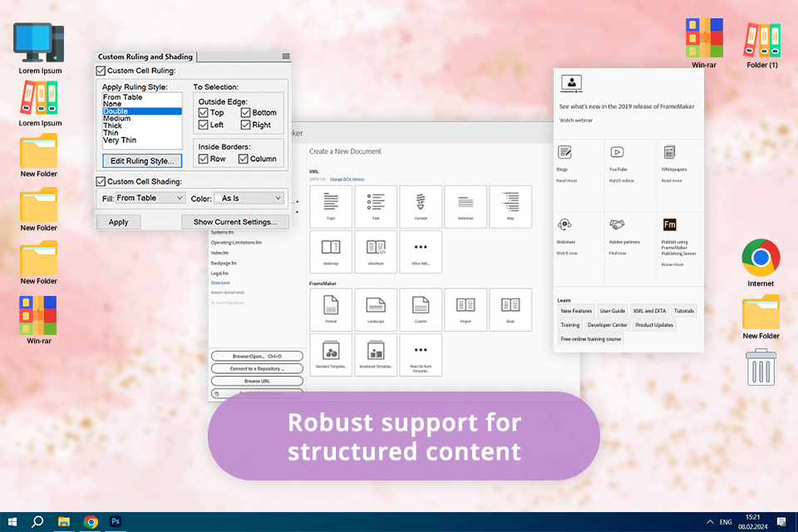Click the Adobe partners handshake icon
Viewport: 798px width, 532px height.
617,224
